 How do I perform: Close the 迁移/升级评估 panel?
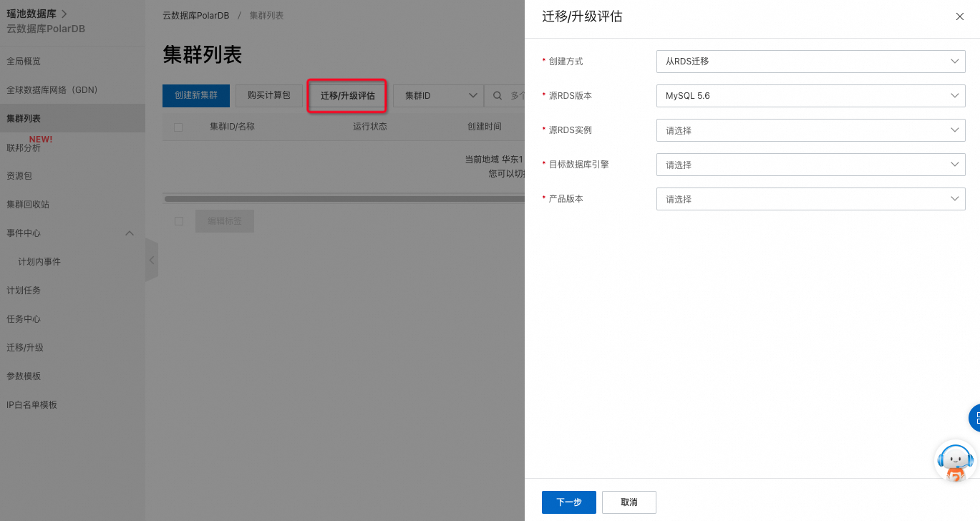(960, 16)
